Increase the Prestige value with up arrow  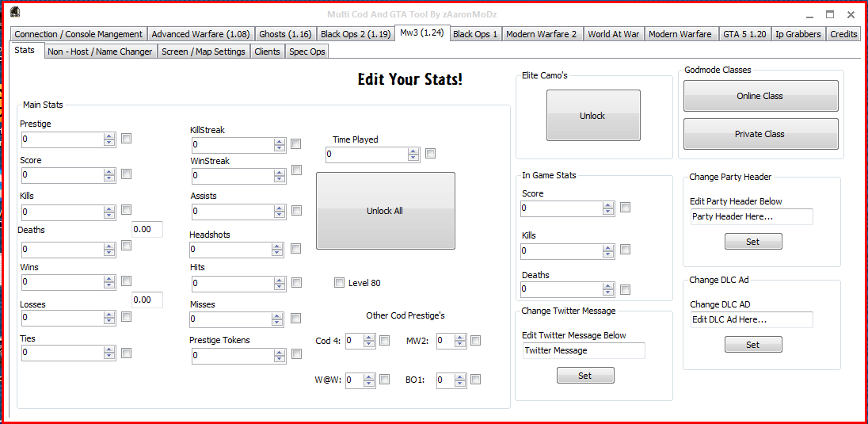click(109, 136)
